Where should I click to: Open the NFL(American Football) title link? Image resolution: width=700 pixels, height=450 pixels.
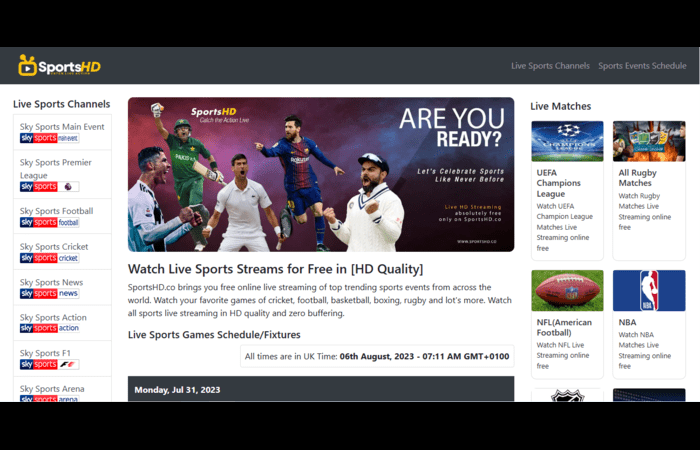(x=564, y=327)
